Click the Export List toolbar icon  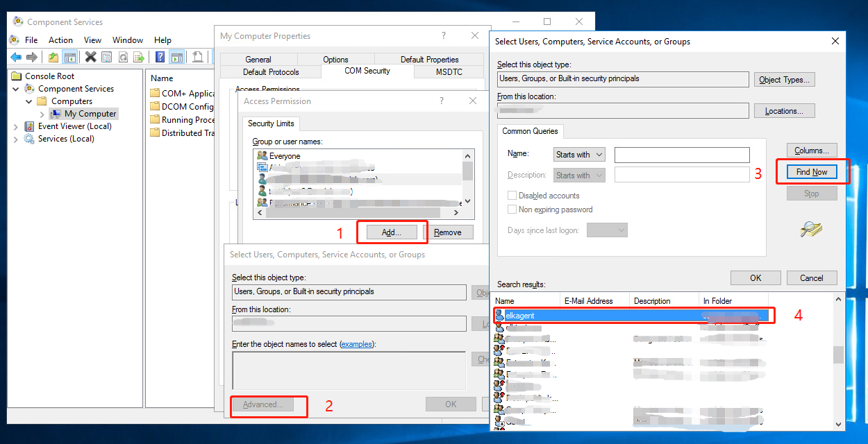[x=138, y=56]
